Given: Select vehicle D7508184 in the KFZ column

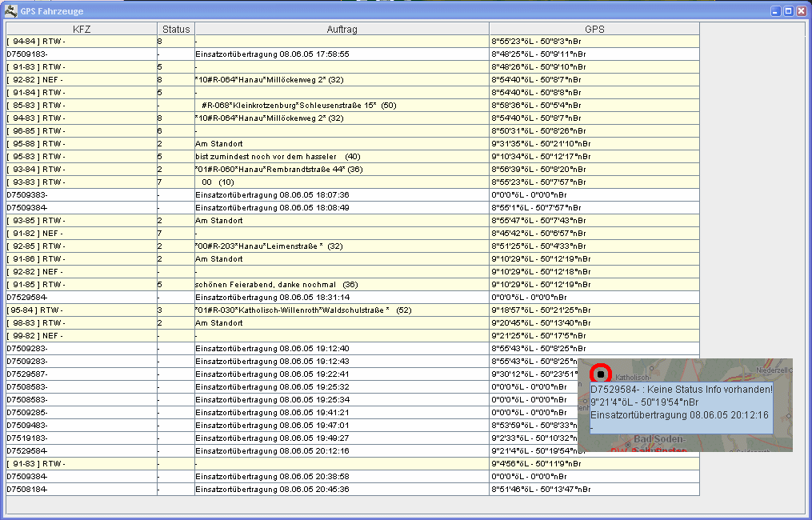Looking at the screenshot, I should 27,490.
